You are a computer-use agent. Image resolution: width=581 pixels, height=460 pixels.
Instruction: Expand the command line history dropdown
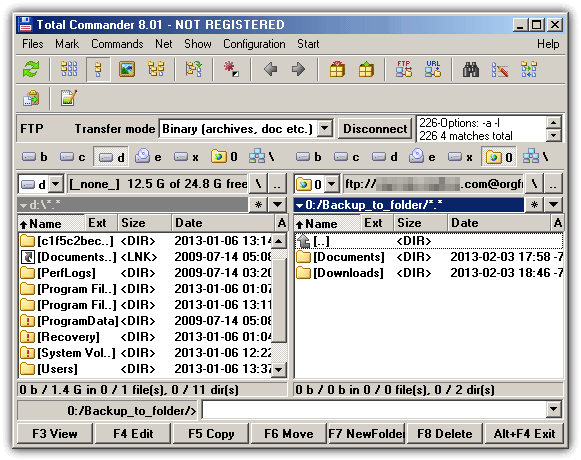(554, 410)
